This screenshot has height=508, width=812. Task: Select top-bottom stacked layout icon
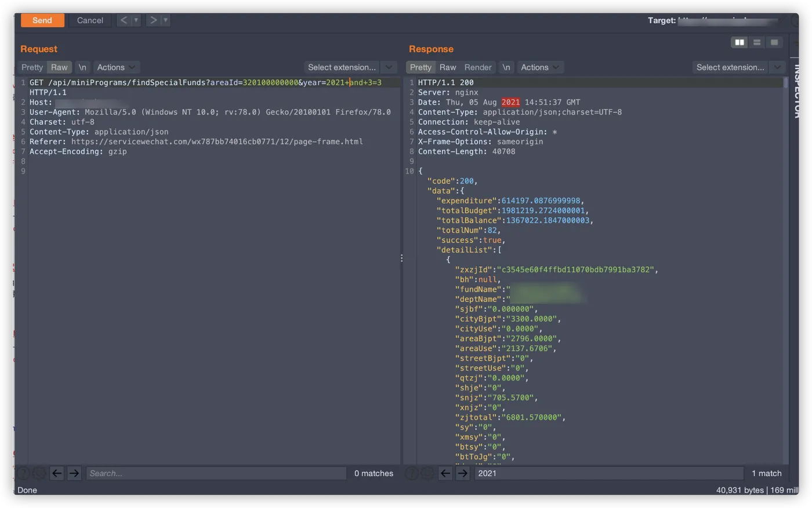[757, 42]
